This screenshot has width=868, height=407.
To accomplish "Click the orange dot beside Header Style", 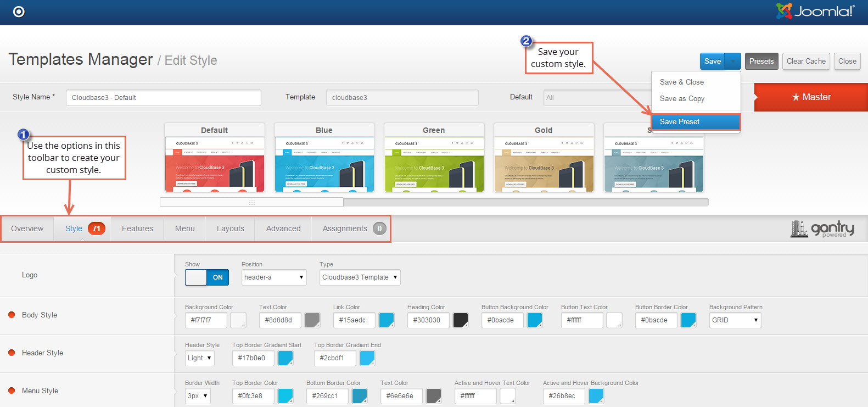I will [x=12, y=353].
